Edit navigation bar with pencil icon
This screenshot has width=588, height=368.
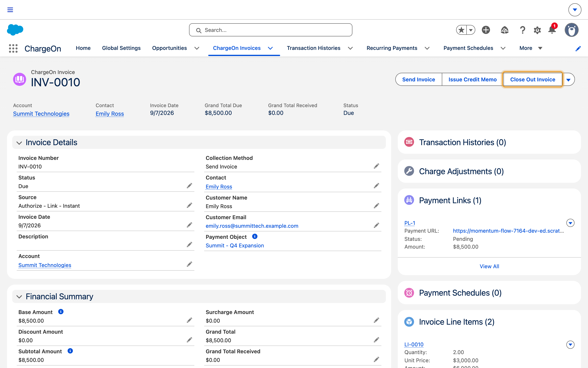[578, 49]
